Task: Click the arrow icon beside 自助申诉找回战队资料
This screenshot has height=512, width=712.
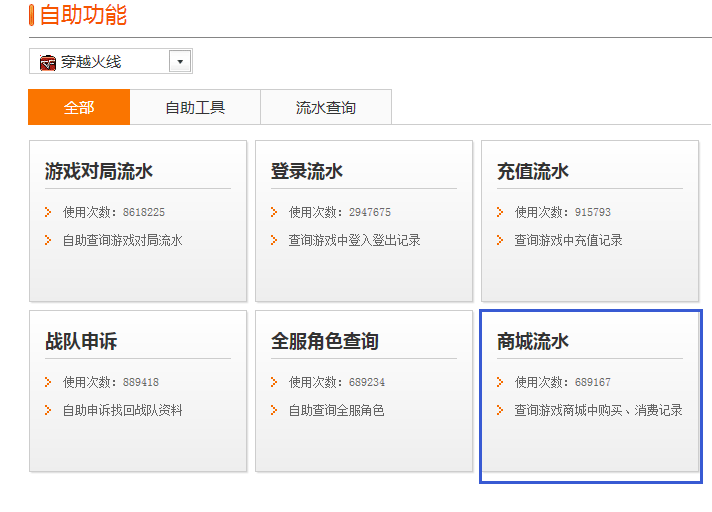Action: pyautogui.click(x=48, y=410)
